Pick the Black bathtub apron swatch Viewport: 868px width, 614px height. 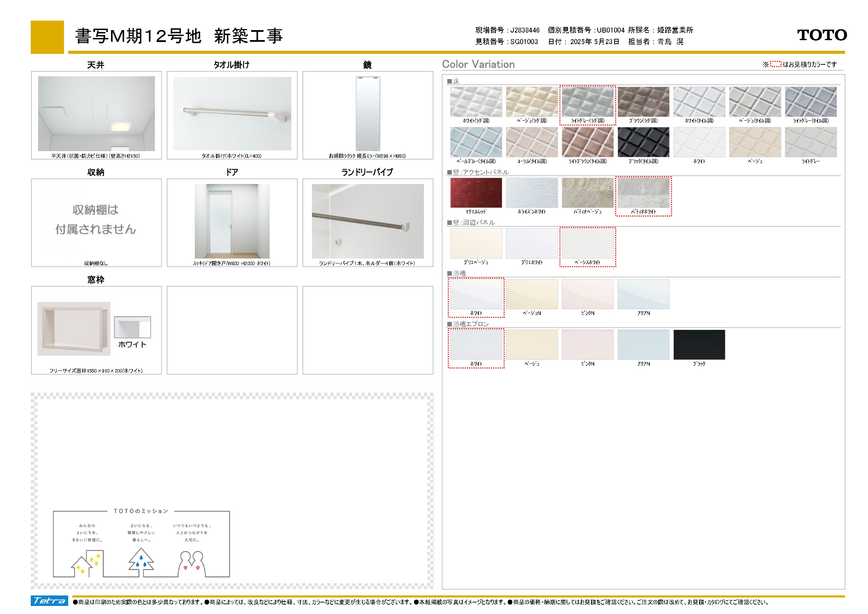click(x=699, y=345)
